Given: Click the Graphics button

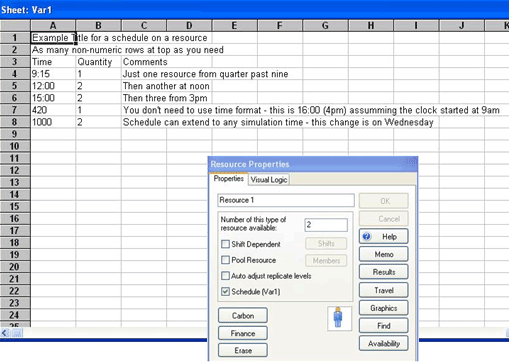Looking at the screenshot, I should click(x=383, y=308).
